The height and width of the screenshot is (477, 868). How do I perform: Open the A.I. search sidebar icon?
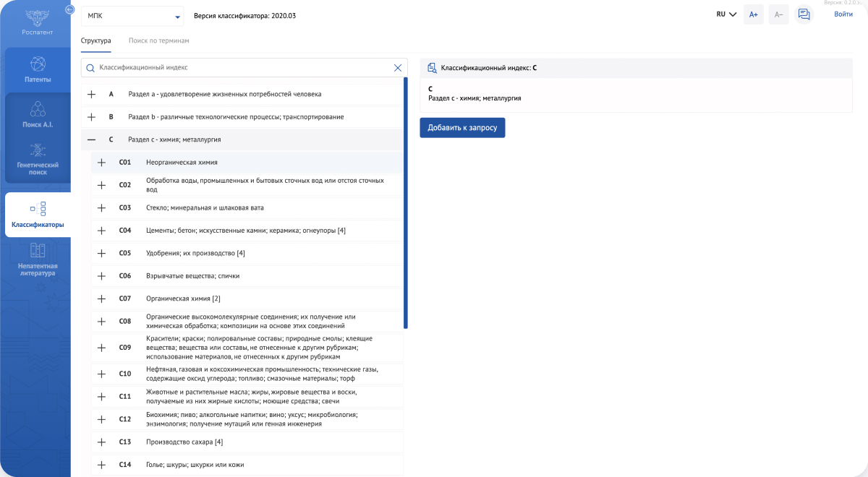(x=38, y=110)
